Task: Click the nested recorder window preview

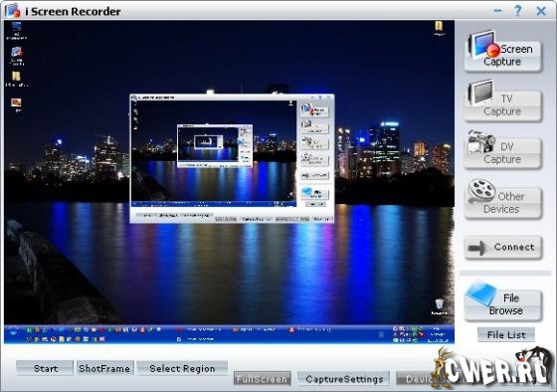Action: coord(232,158)
